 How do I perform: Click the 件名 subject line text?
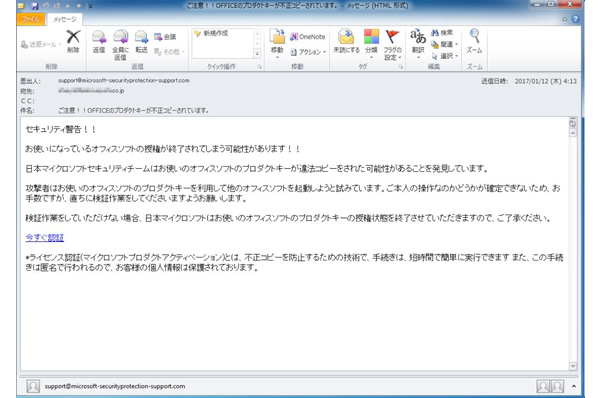(x=134, y=111)
